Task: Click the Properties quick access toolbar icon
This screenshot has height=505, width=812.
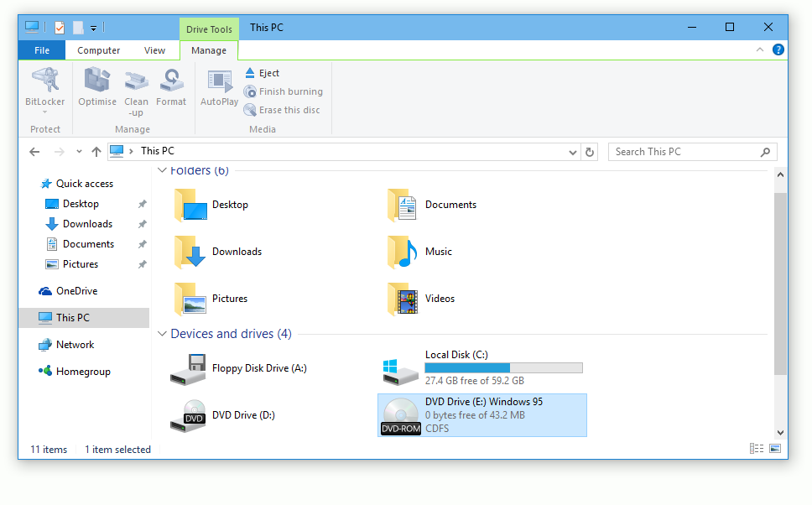Action: point(60,28)
